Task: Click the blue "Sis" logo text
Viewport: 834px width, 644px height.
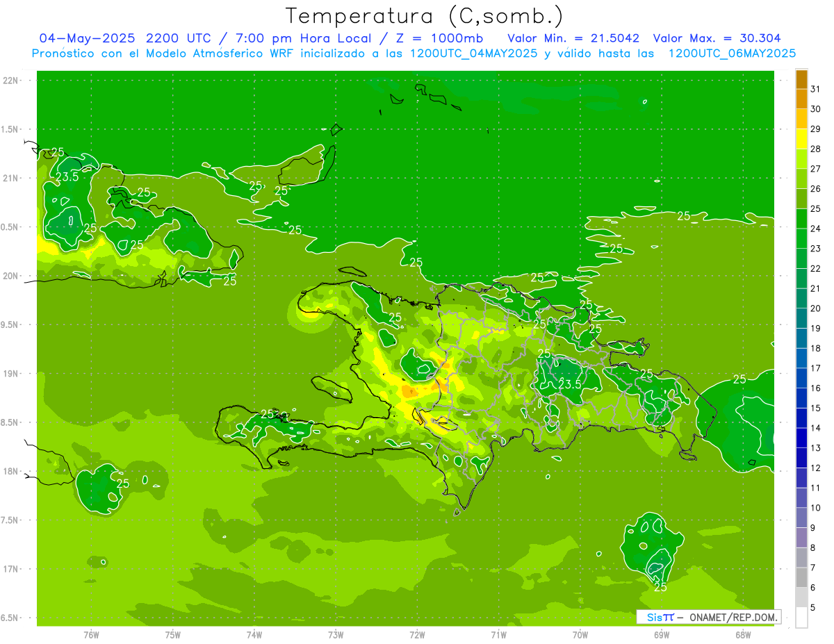Action: [655, 617]
